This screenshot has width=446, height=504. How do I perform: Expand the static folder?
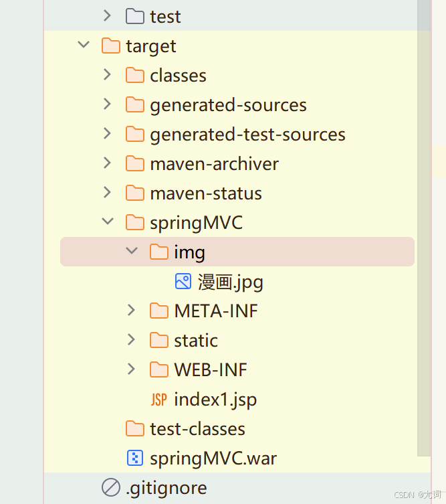[131, 340]
